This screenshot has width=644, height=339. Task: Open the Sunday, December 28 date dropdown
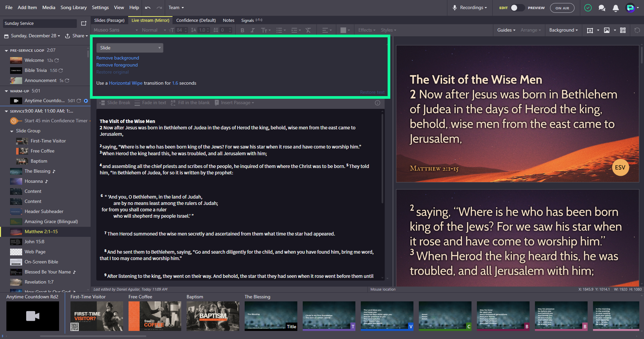(x=33, y=36)
